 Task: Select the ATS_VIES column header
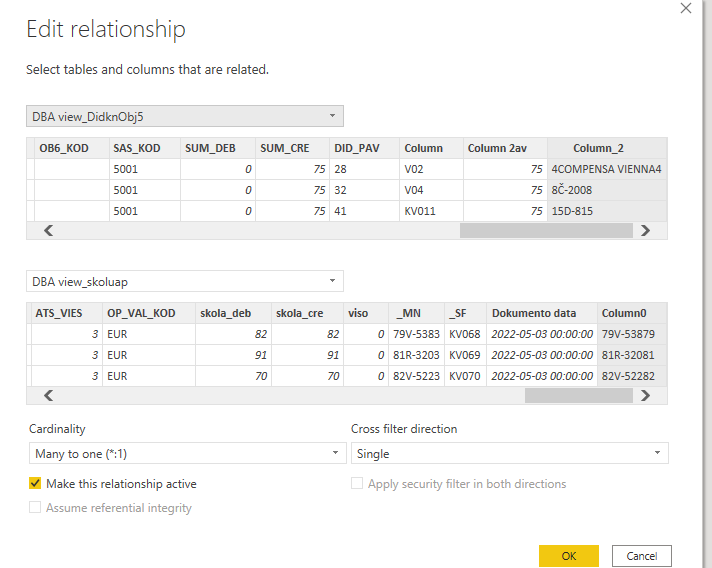point(67,313)
